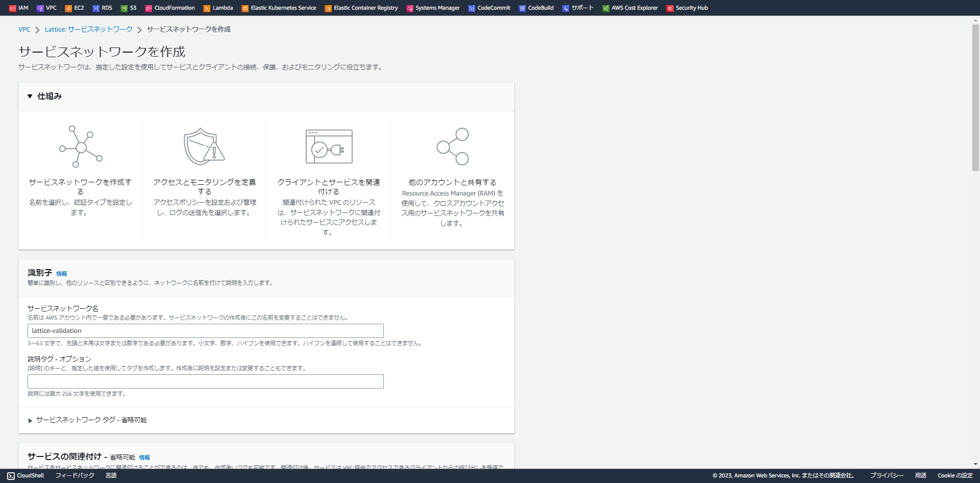
Task: Click フィードバック in the footer
Action: (75, 476)
